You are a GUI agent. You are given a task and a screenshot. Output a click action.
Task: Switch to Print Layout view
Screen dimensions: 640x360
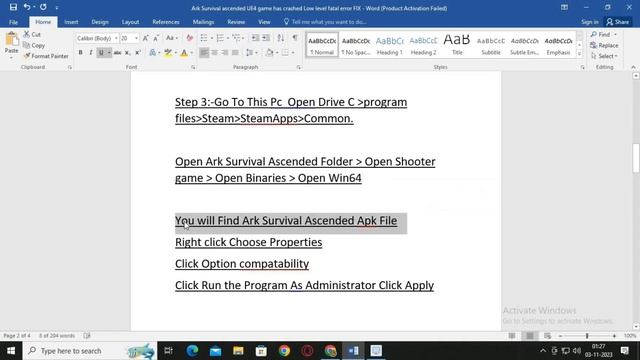coord(530,336)
